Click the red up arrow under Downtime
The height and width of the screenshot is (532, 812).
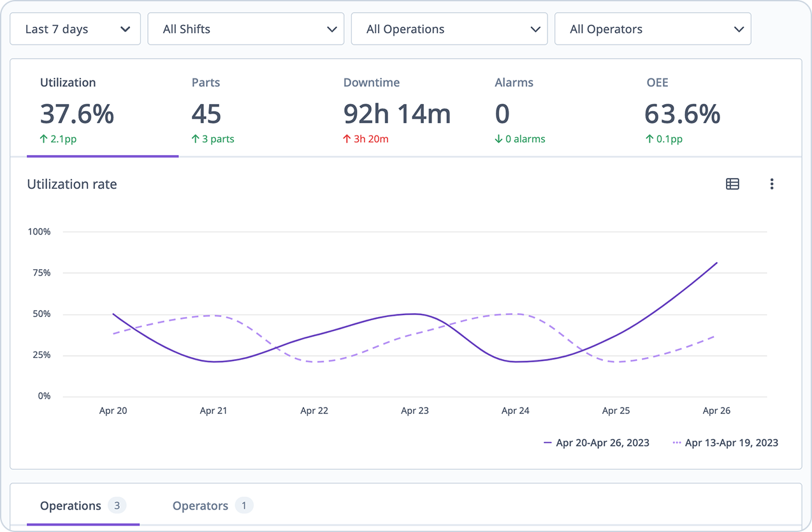coord(347,139)
